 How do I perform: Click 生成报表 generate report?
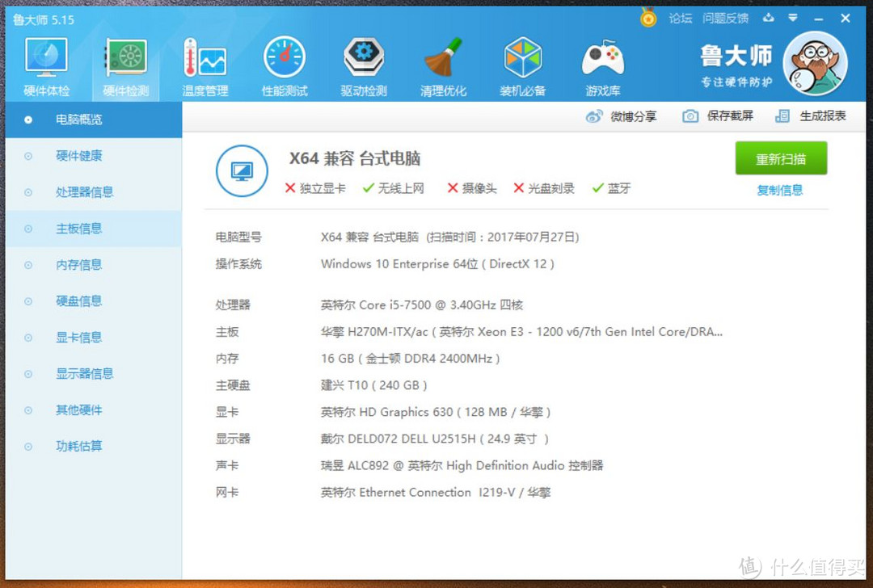pos(810,115)
